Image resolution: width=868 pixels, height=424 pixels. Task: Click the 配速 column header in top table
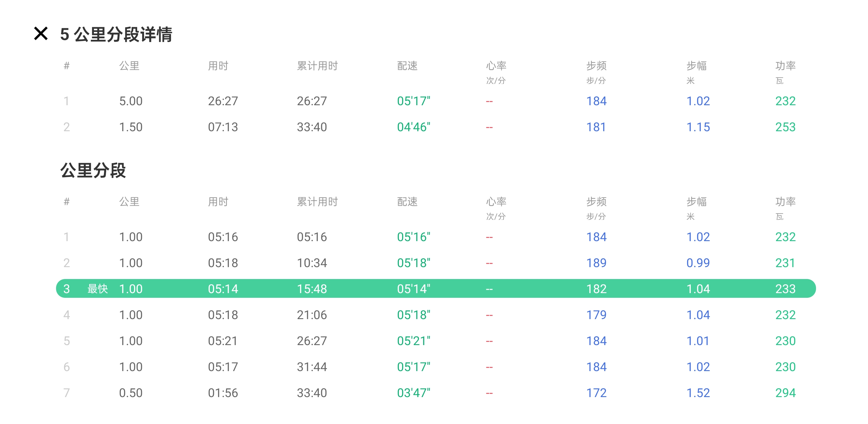407,66
